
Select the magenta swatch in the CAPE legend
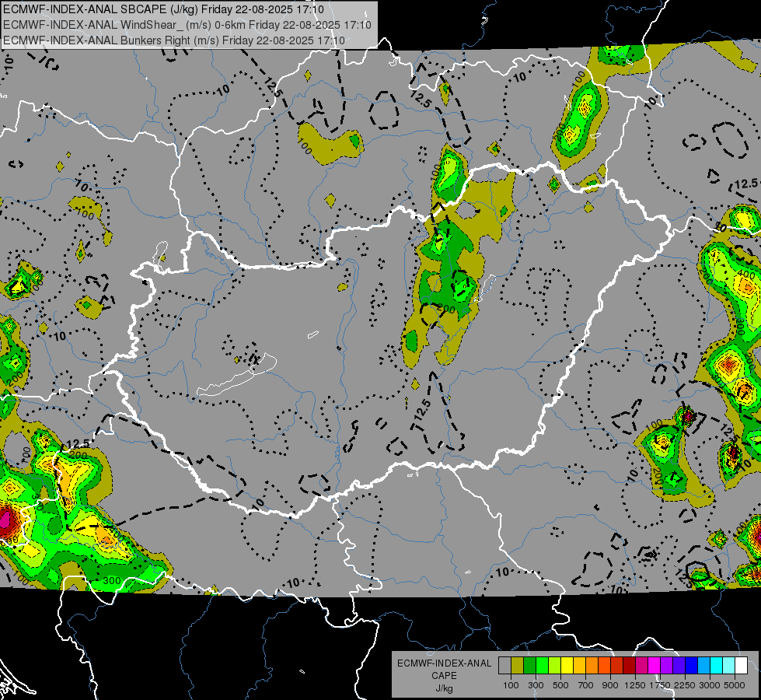(x=655, y=666)
